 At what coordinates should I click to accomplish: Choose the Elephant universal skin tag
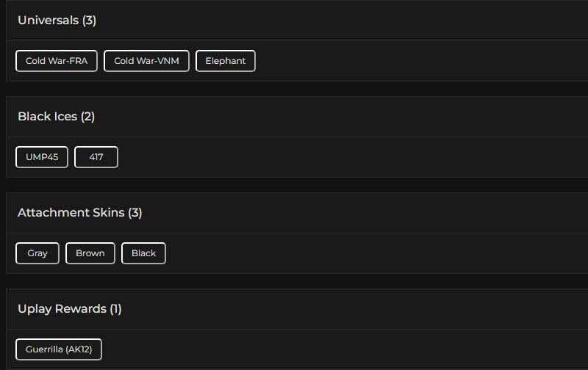(x=225, y=61)
